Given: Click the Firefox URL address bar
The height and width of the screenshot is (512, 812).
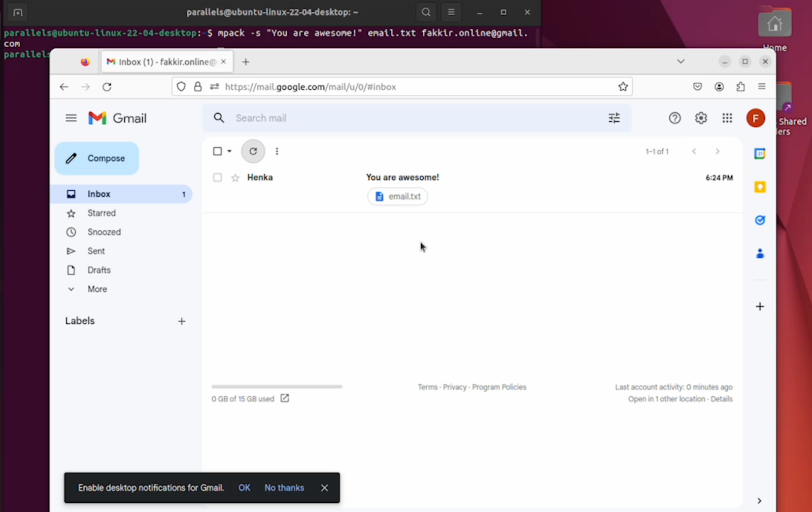Looking at the screenshot, I should pos(402,87).
